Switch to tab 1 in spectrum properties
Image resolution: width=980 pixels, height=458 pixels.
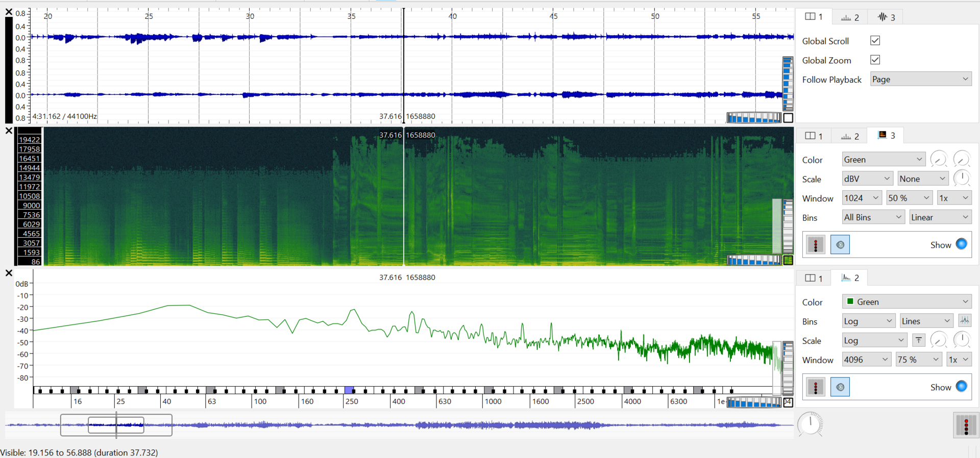(814, 278)
